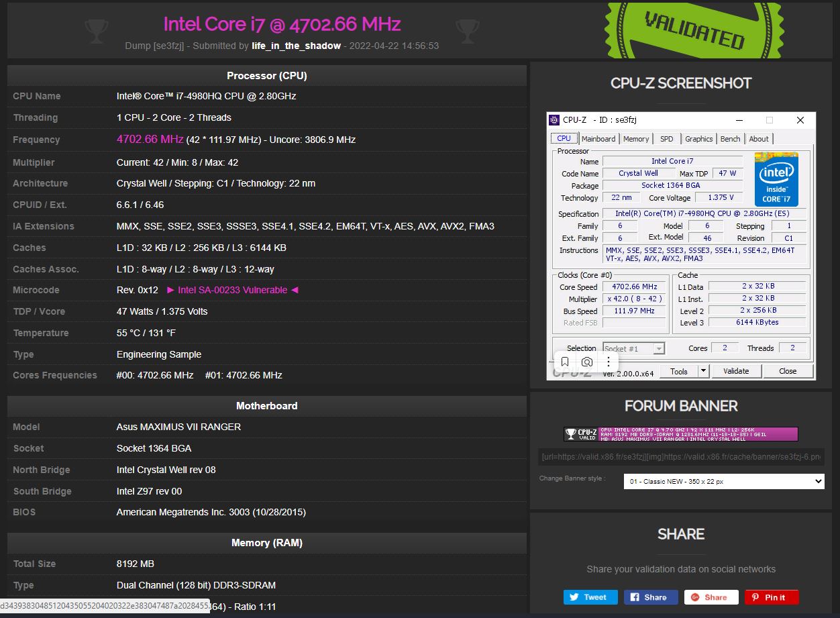Click the CPU-Z chip icon in the title bar

(x=554, y=120)
